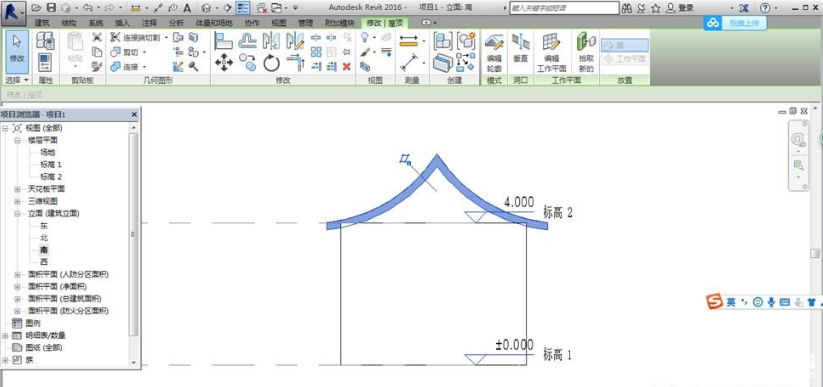
Task: Select Mirror - Draw Axis tool
Action: 295,40
